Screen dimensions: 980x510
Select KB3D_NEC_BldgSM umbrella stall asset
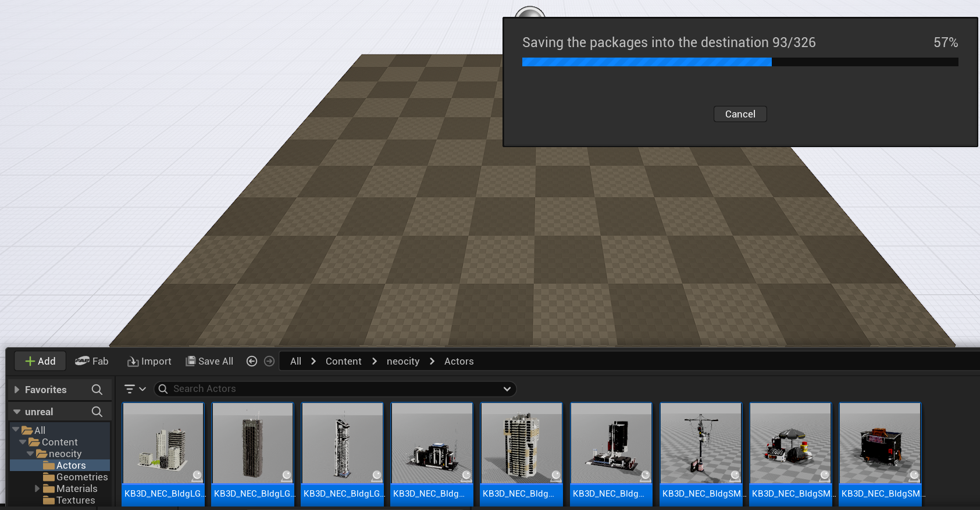pos(790,454)
